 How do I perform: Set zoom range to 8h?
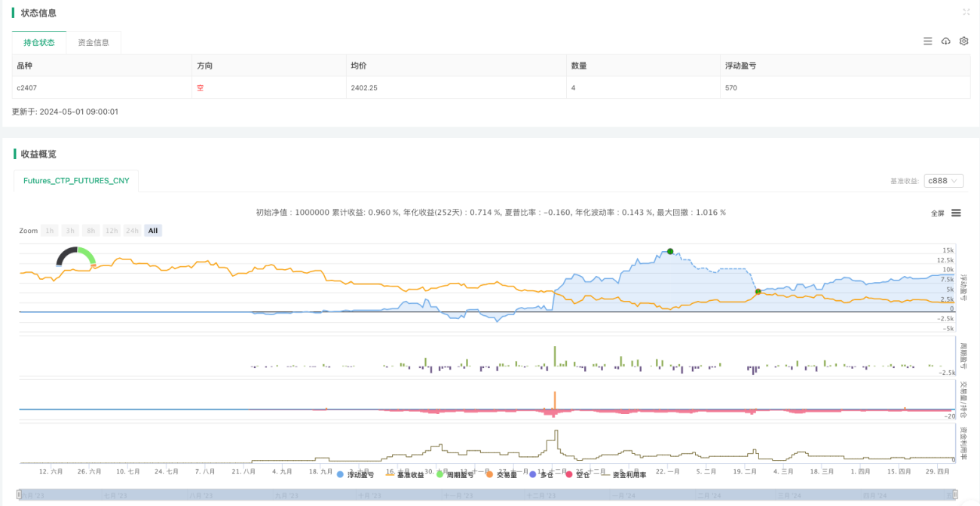(90, 231)
